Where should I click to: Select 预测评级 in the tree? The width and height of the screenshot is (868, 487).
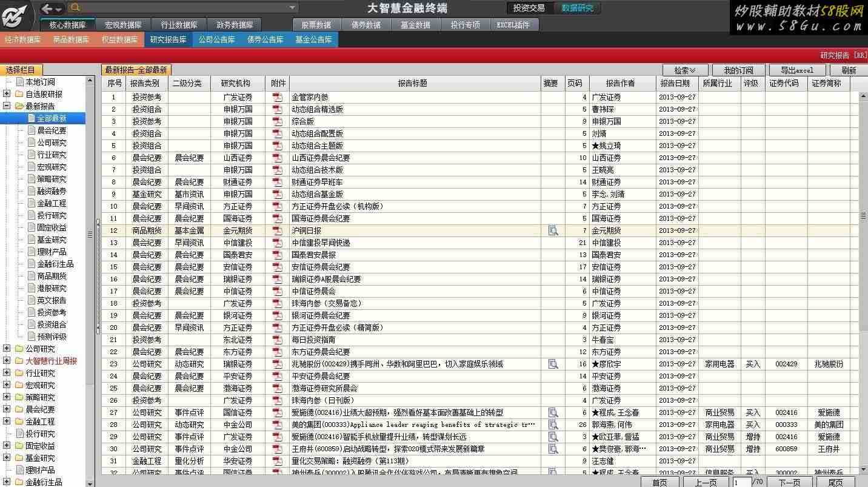[52, 337]
